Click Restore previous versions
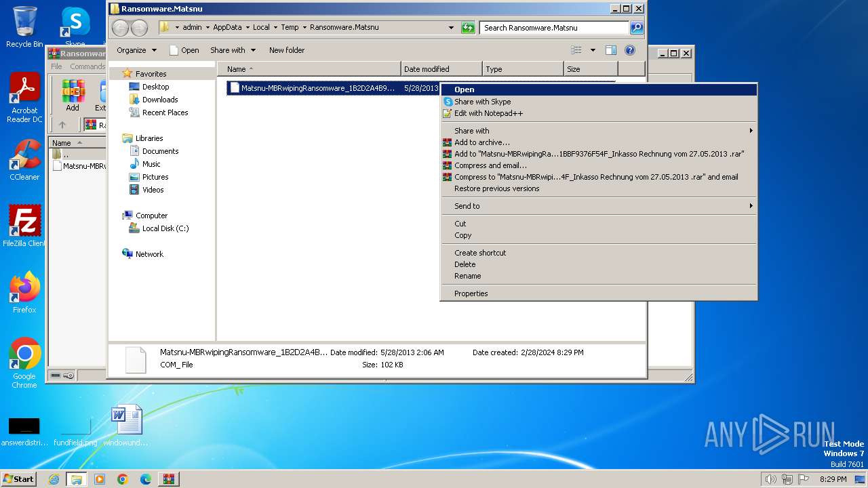Image resolution: width=868 pixels, height=488 pixels. pos(599,188)
